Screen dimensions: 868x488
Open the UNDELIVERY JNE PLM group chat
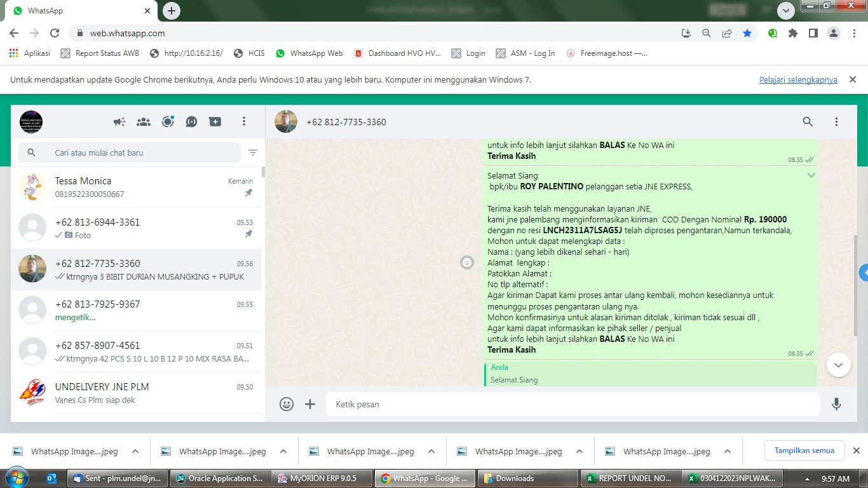pyautogui.click(x=137, y=393)
